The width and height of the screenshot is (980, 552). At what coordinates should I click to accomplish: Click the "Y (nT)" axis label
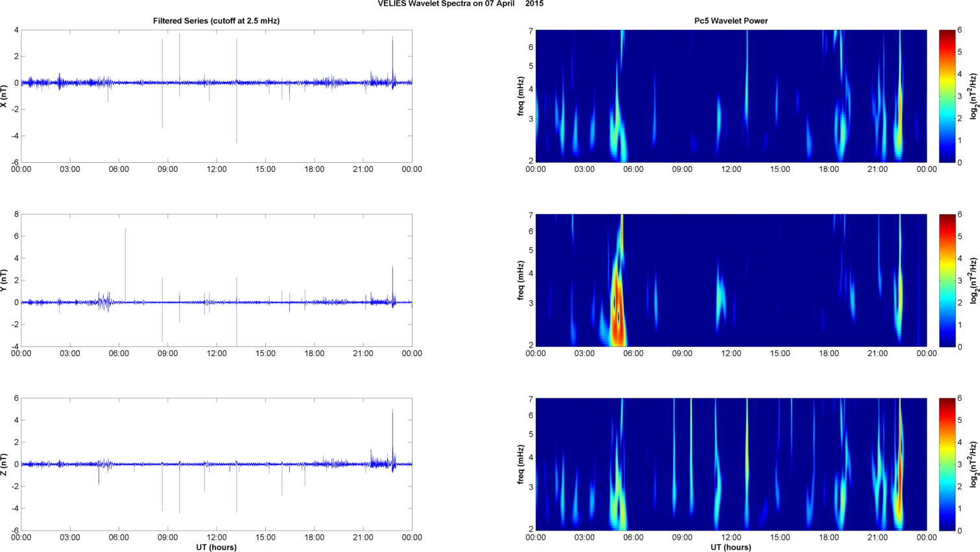pyautogui.click(x=5, y=280)
